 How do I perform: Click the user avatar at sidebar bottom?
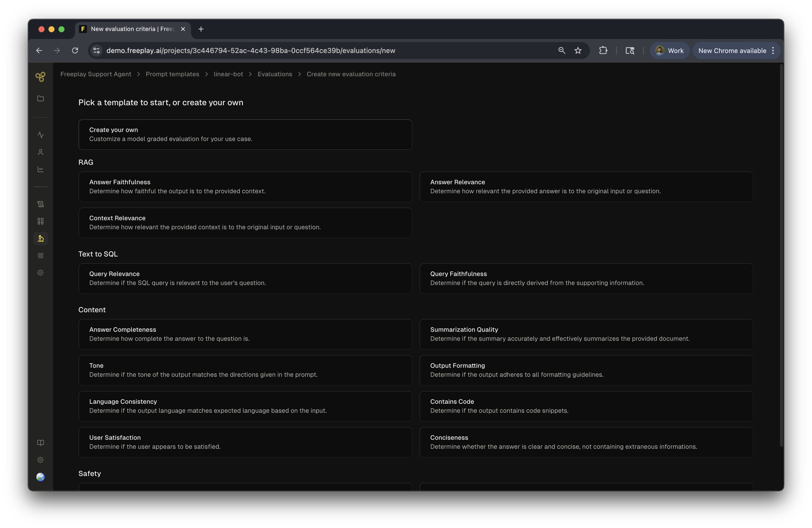tap(40, 477)
